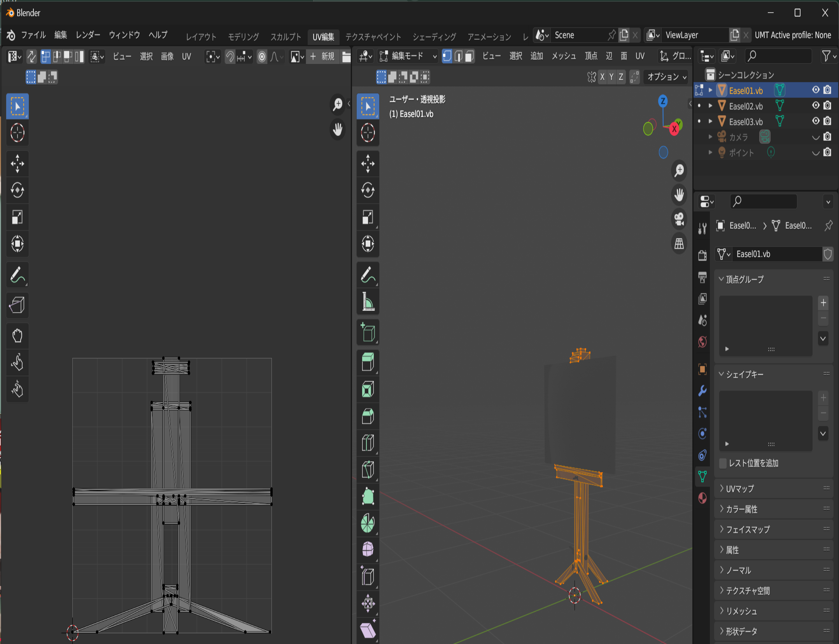Enable the レスト位置を追加 checkbox
This screenshot has height=644, width=839.
(x=723, y=463)
